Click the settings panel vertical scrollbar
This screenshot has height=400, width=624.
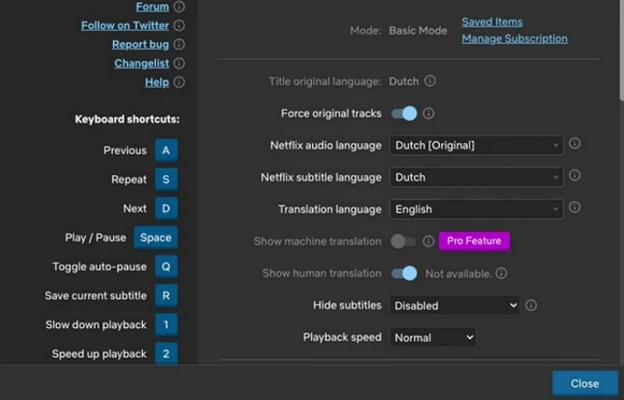click(622, 50)
